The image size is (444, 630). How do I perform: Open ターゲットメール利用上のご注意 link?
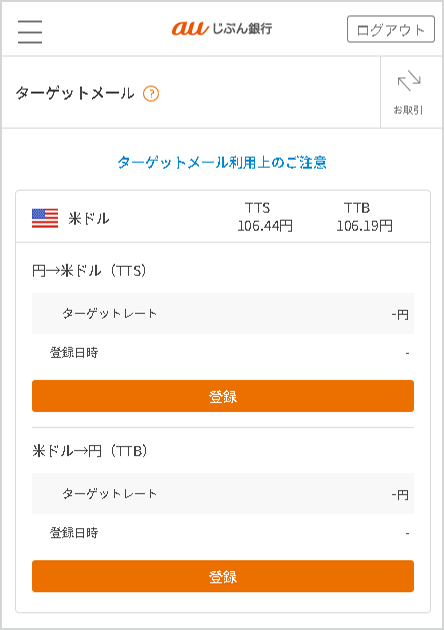tap(222, 162)
